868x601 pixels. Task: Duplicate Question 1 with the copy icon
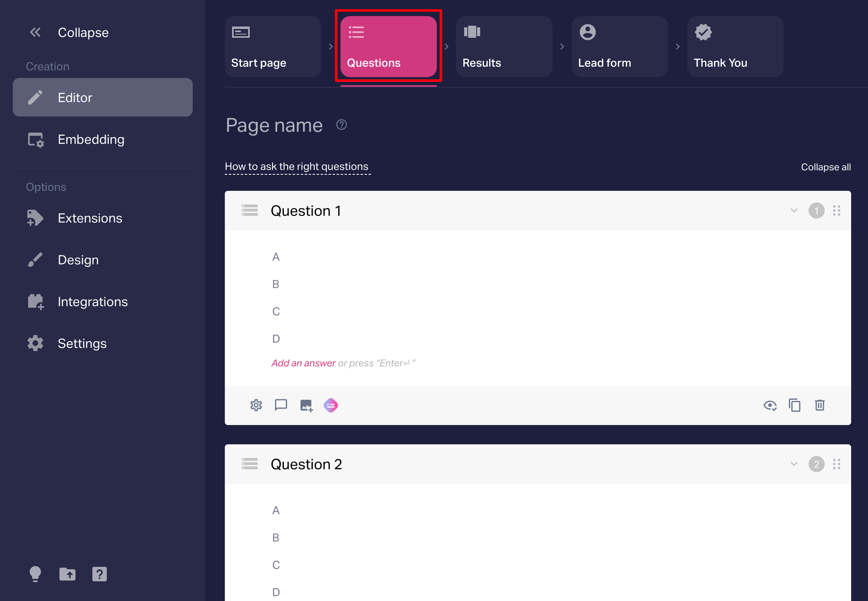[x=795, y=405]
